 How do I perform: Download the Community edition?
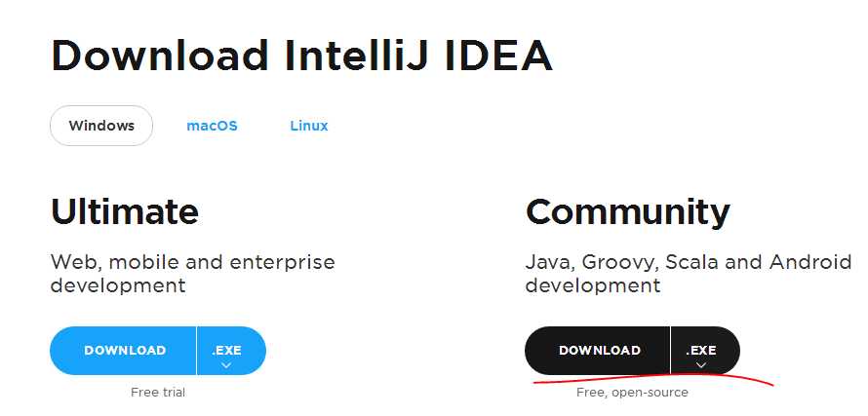(599, 351)
